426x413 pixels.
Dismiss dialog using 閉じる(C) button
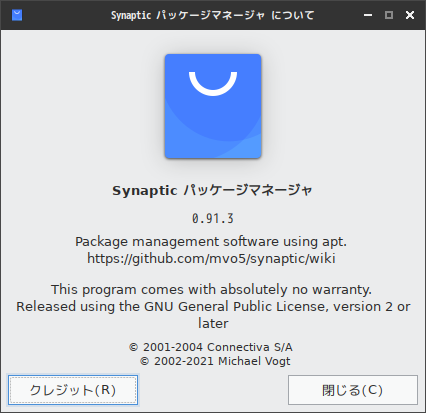click(x=353, y=390)
